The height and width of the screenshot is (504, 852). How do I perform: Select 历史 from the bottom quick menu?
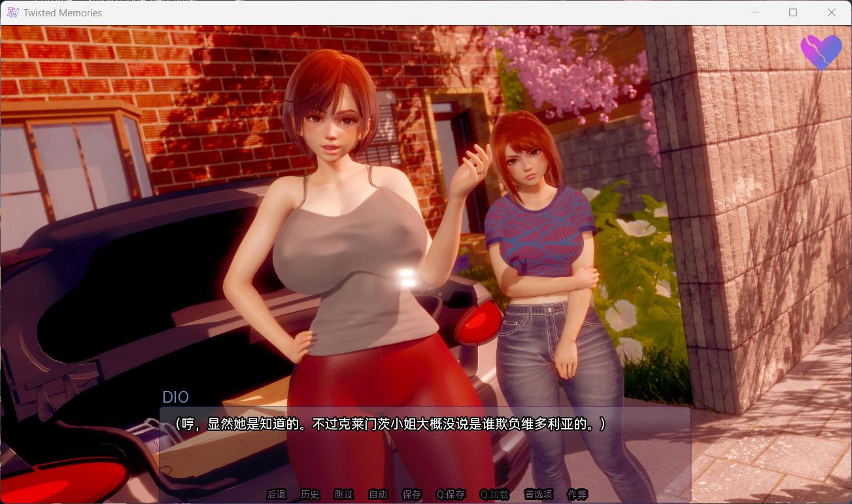point(310,495)
